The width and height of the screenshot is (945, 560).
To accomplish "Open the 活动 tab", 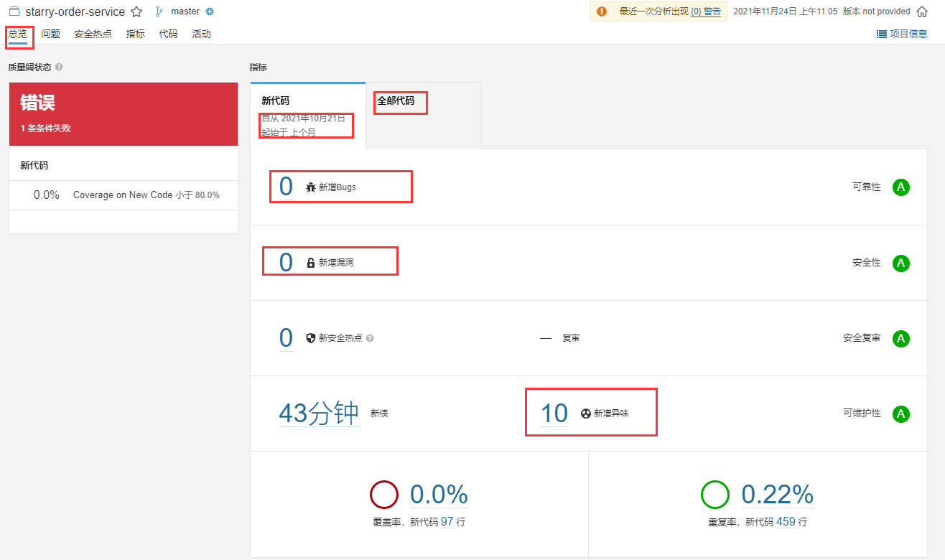I will coord(201,34).
